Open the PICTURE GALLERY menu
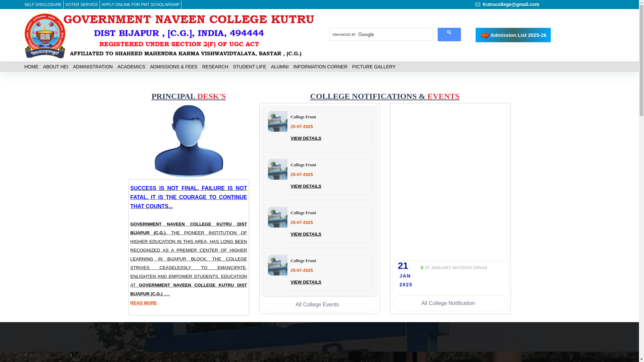 click(x=374, y=67)
